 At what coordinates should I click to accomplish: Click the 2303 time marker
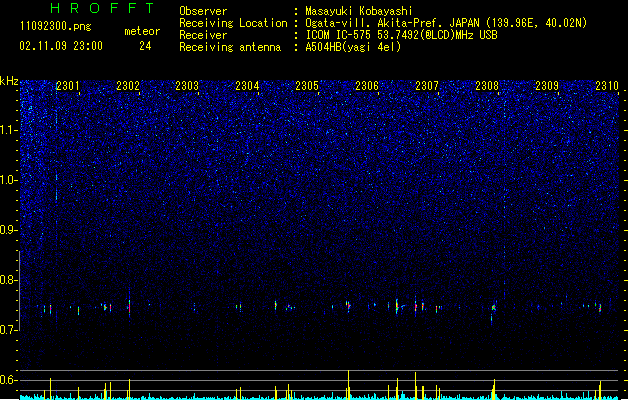click(x=187, y=86)
